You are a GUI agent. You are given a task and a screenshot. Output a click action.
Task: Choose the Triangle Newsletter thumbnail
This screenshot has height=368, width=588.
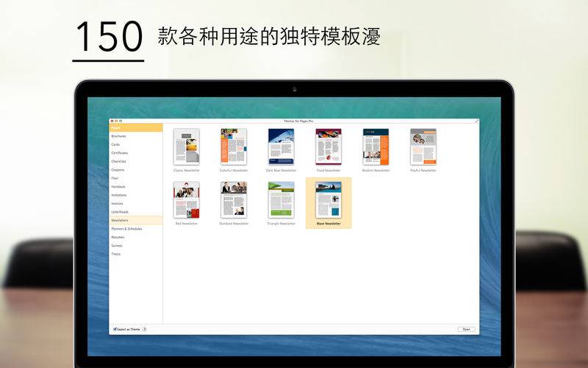pos(282,199)
